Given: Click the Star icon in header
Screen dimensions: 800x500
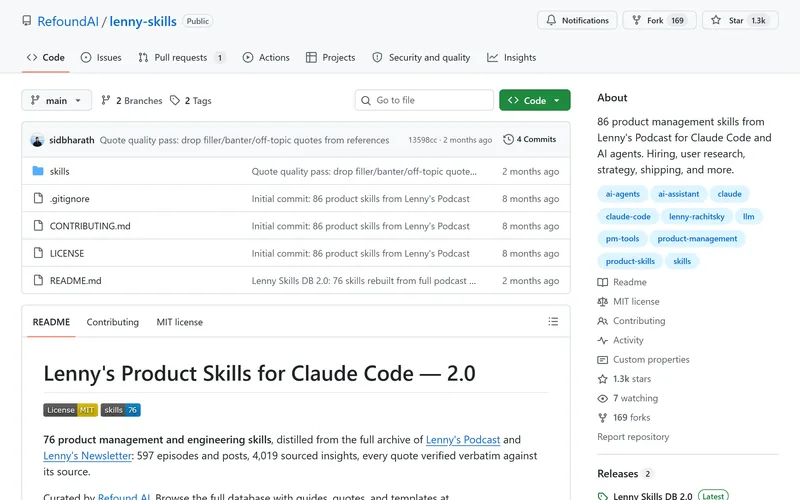Looking at the screenshot, I should pos(716,20).
